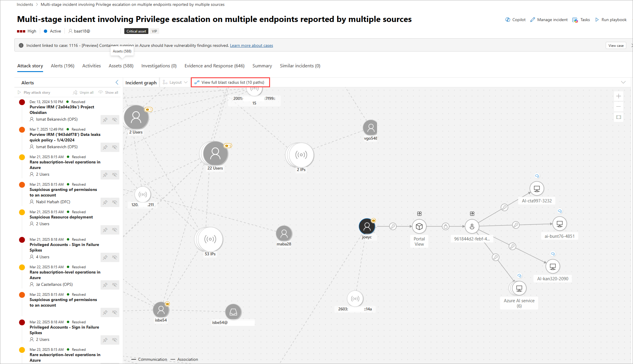
Task: Click the AI-cta997-3232 device node
Action: (x=537, y=189)
